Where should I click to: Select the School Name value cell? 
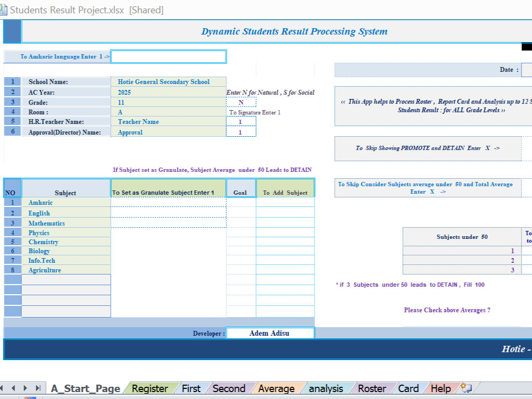click(x=169, y=82)
